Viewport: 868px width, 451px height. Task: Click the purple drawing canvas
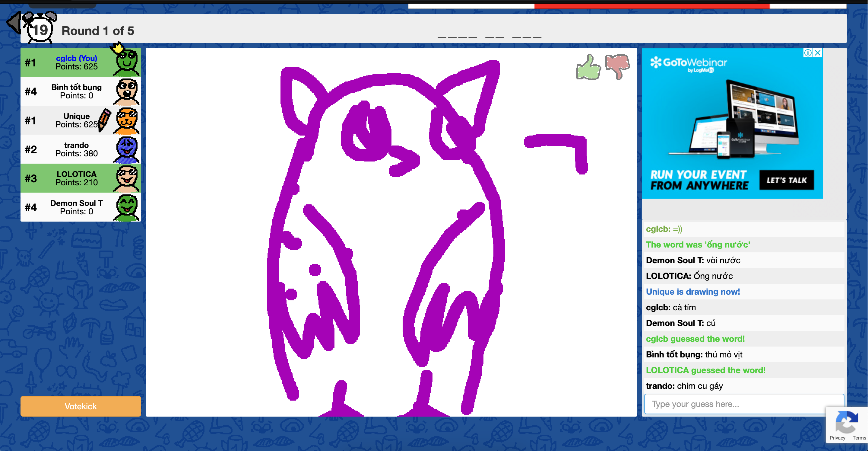pyautogui.click(x=391, y=232)
